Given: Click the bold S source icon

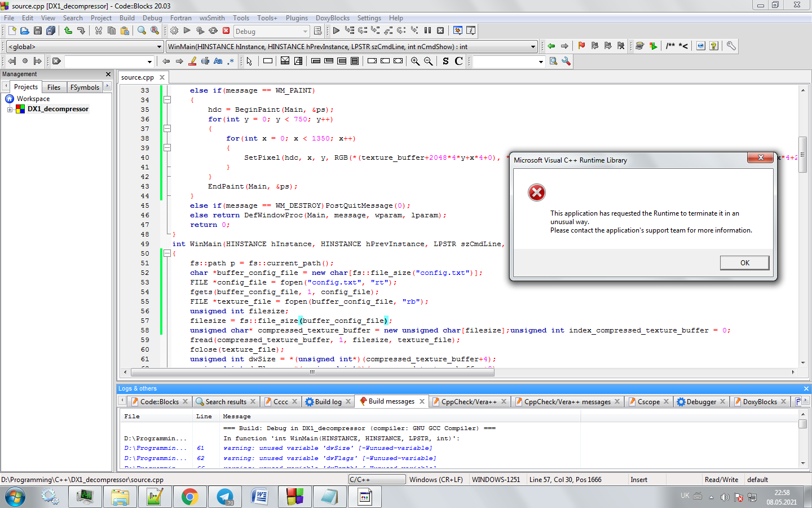Looking at the screenshot, I should pyautogui.click(x=445, y=61).
